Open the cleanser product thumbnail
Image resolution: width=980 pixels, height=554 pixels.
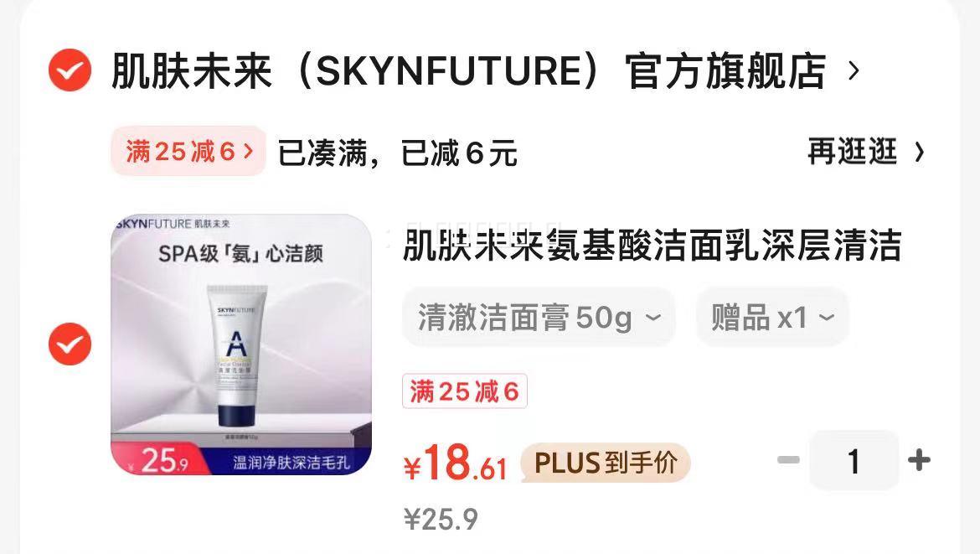(x=241, y=344)
